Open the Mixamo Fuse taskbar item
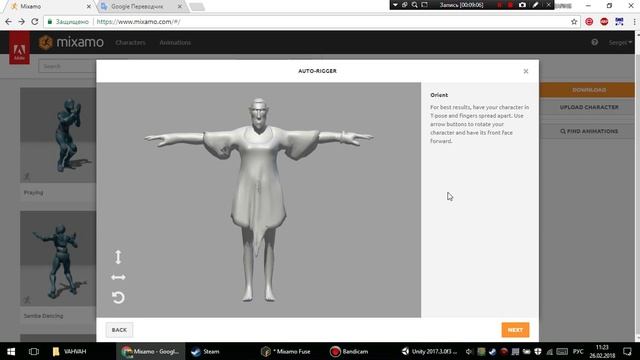The width and height of the screenshot is (640, 360). click(286, 351)
